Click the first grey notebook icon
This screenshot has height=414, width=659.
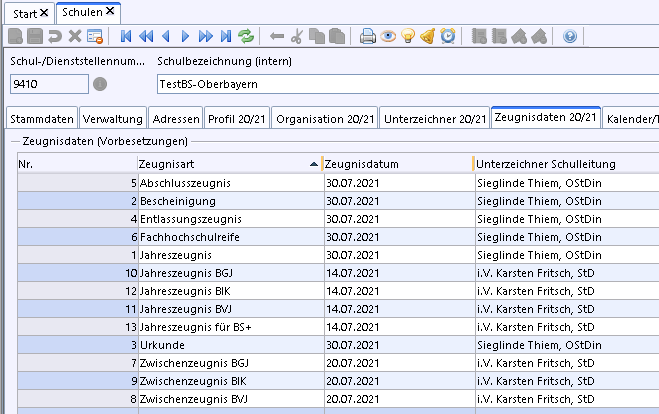point(479,36)
